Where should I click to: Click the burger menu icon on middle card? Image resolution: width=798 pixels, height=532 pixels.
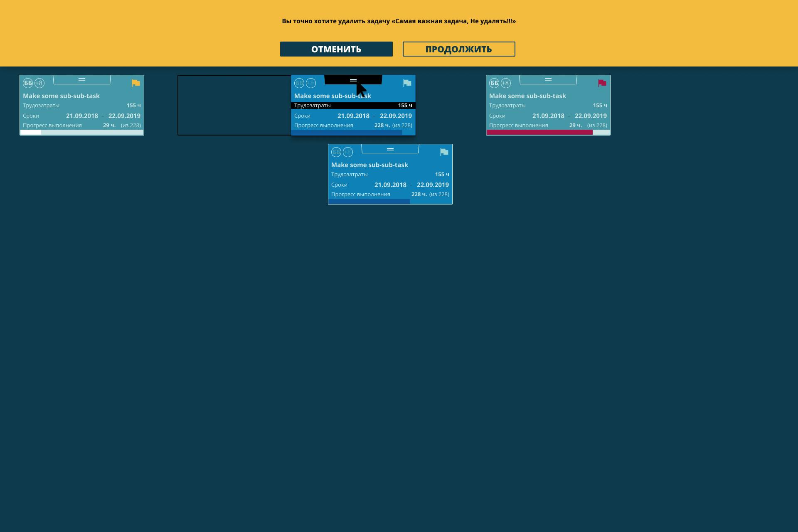point(353,80)
